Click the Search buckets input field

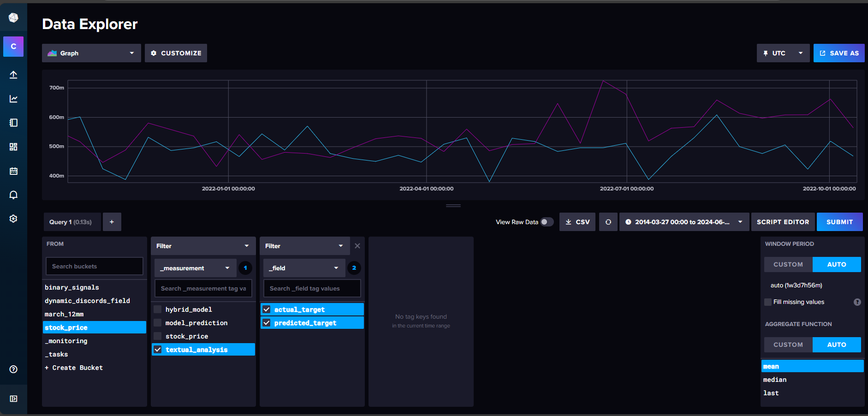(x=94, y=266)
